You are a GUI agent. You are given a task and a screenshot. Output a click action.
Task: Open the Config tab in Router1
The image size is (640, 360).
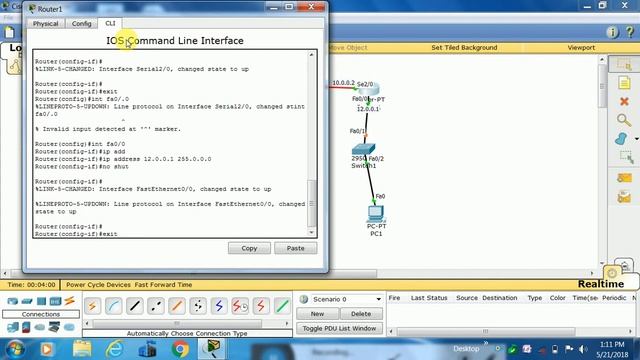(x=81, y=24)
